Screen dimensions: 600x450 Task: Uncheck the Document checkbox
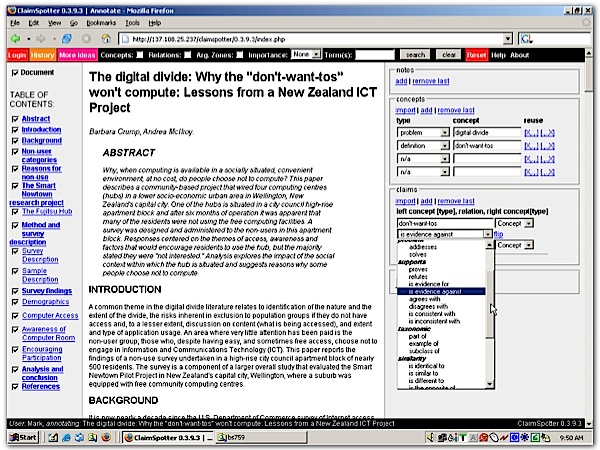point(15,73)
